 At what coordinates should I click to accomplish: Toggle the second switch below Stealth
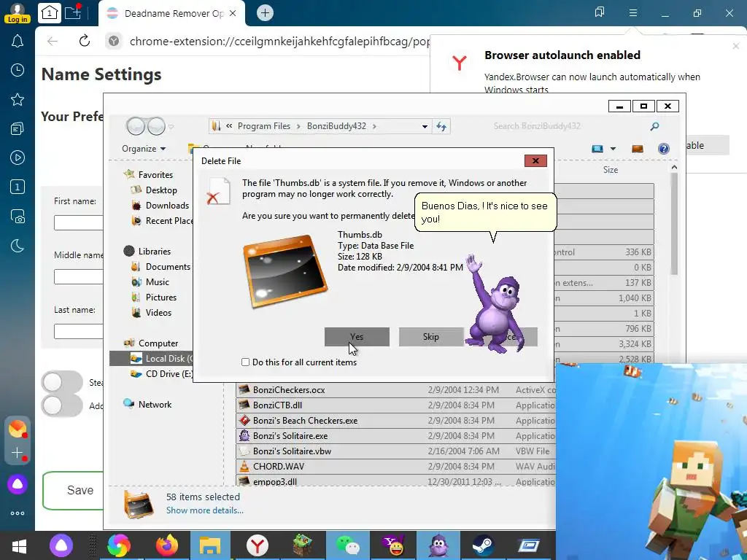(x=62, y=405)
